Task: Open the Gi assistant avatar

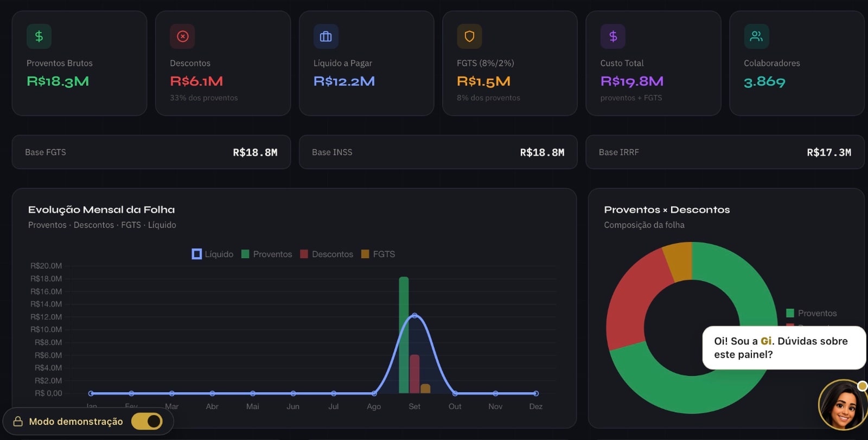Action: (x=843, y=405)
